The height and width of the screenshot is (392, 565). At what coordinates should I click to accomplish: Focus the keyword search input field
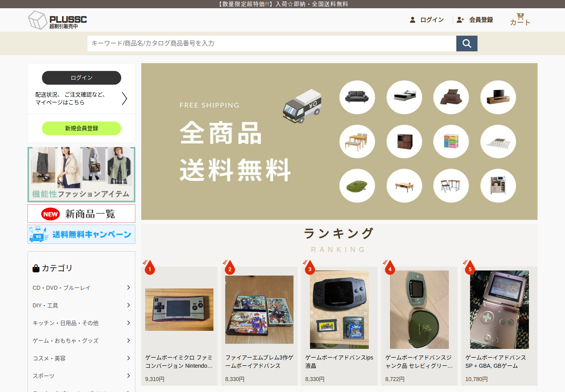(272, 44)
